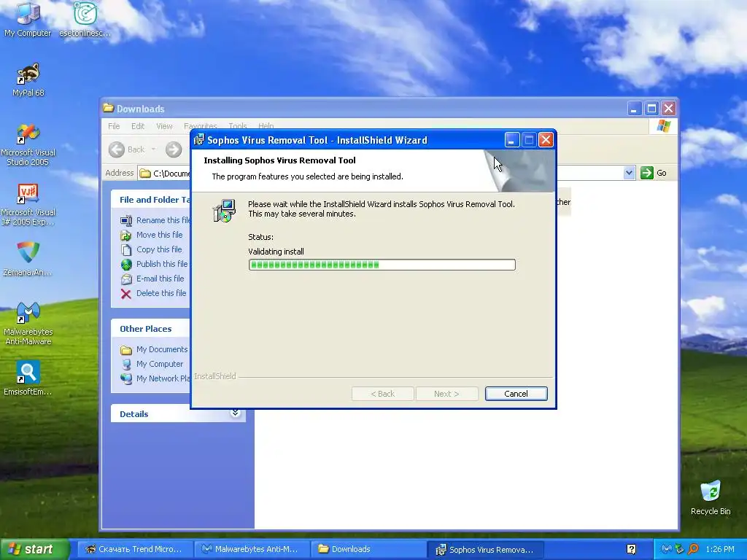747x560 pixels.
Task: Open the My Computer desktop icon
Action: [x=28, y=19]
